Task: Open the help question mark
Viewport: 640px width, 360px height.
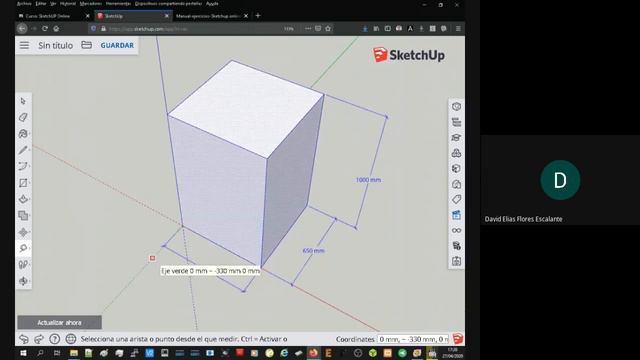Action: (x=55, y=339)
